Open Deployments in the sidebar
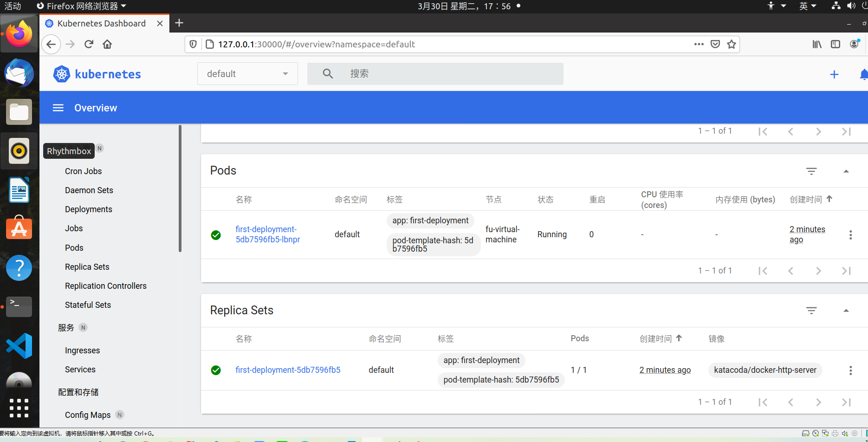 click(88, 209)
